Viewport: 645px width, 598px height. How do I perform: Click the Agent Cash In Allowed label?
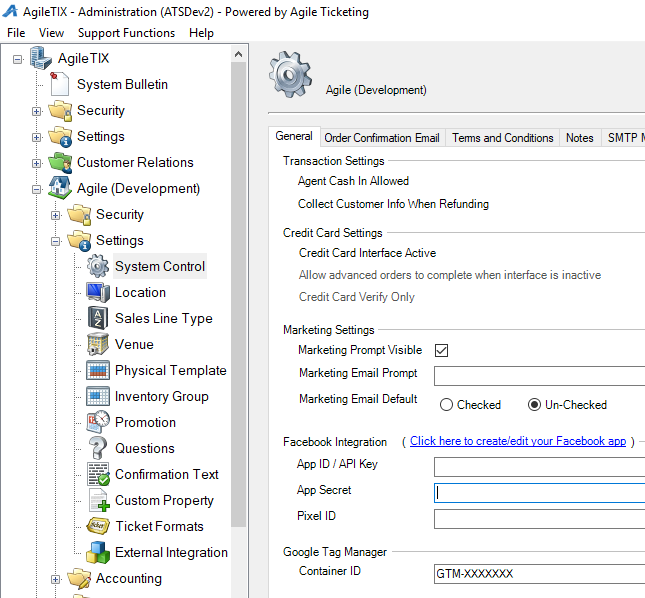(x=353, y=181)
